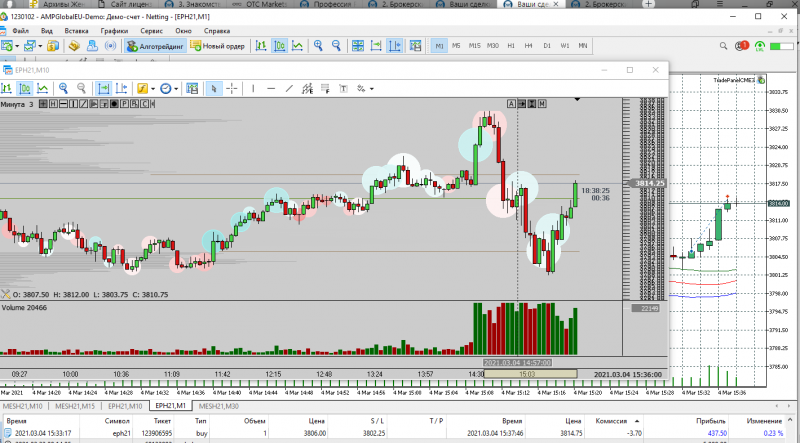Click the signals broadcast icon in main toolbar
The width and height of the screenshot is (800, 443).
(110, 46)
